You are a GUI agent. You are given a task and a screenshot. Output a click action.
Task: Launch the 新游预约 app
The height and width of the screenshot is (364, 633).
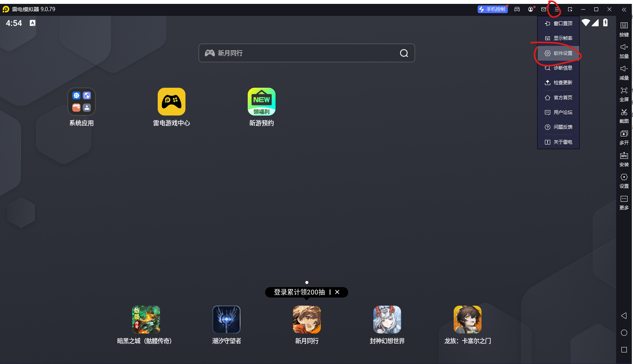coord(261,102)
